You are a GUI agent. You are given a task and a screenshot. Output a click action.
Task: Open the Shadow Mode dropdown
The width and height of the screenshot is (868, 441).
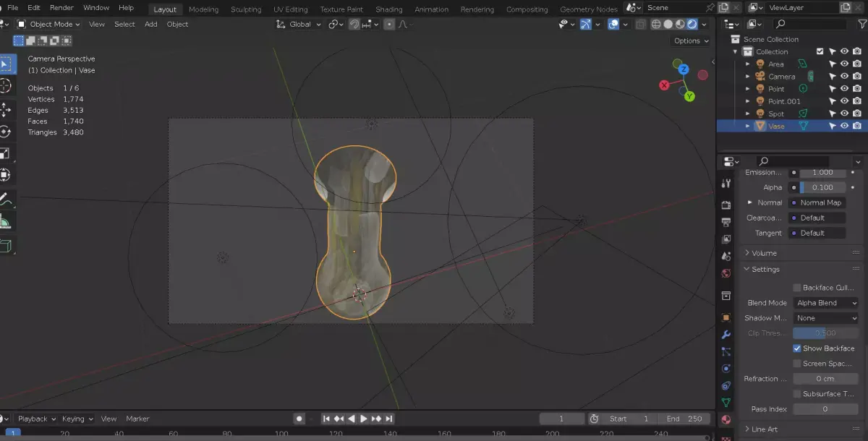(x=826, y=318)
